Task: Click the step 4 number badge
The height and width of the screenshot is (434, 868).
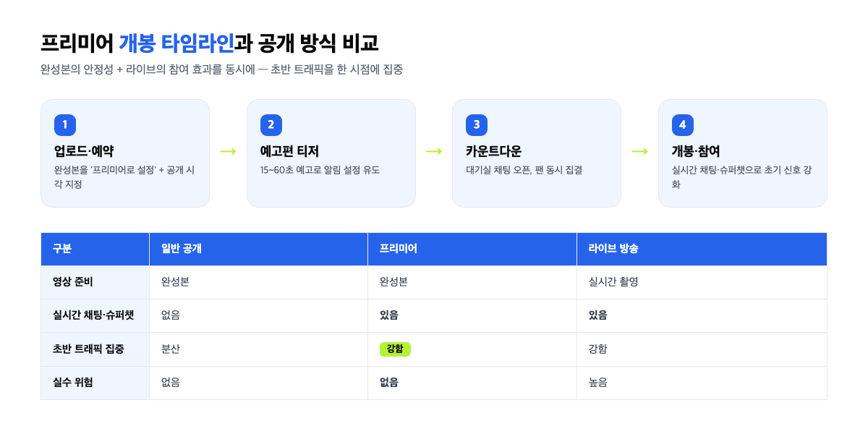Action: click(x=683, y=125)
